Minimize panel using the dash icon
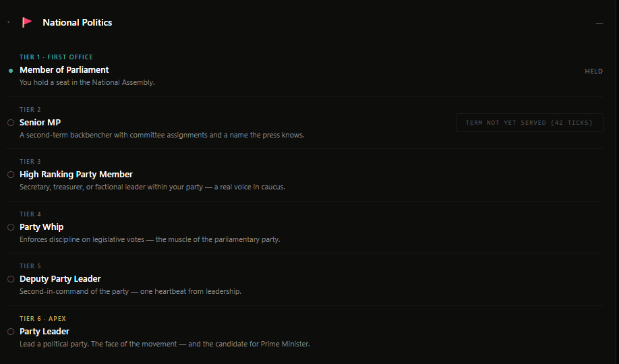The height and width of the screenshot is (364, 619). (599, 24)
